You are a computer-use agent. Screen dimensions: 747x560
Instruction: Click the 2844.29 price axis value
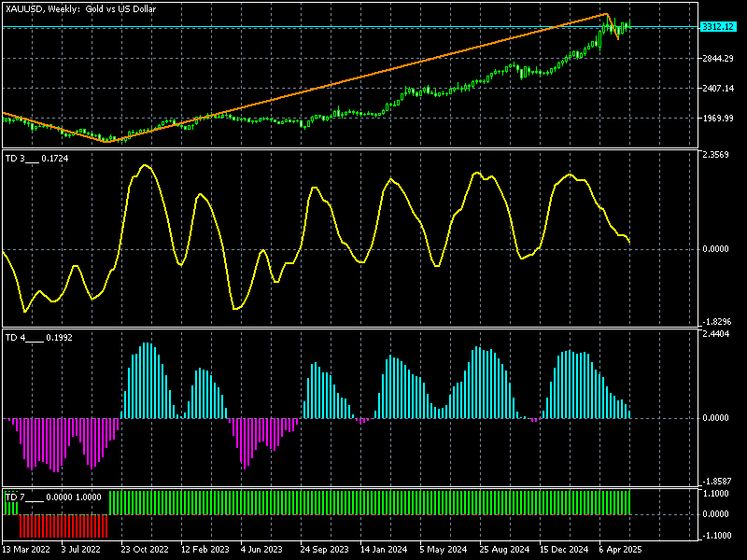pos(718,59)
